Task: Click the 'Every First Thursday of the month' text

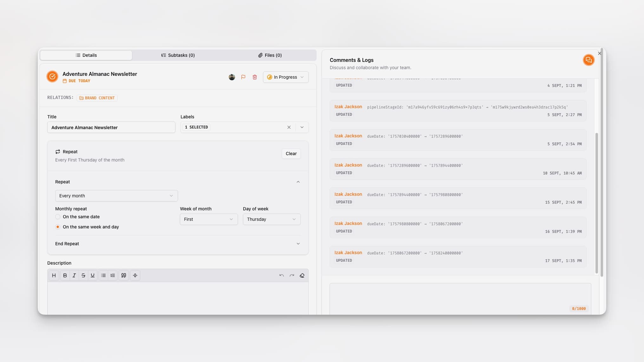Action: 90,160
